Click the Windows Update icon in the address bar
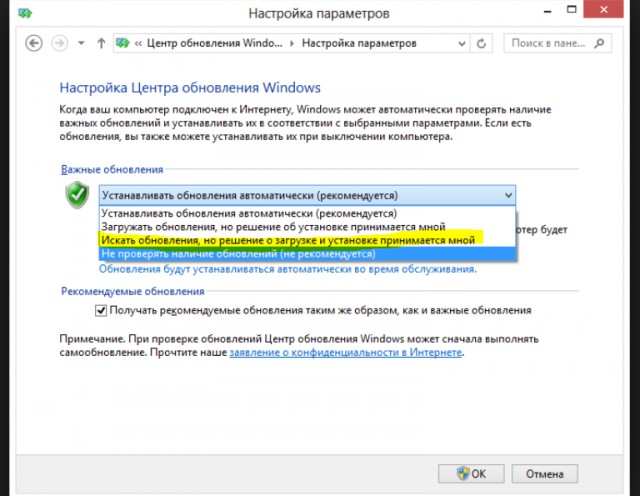This screenshot has width=640, height=496. 122,43
